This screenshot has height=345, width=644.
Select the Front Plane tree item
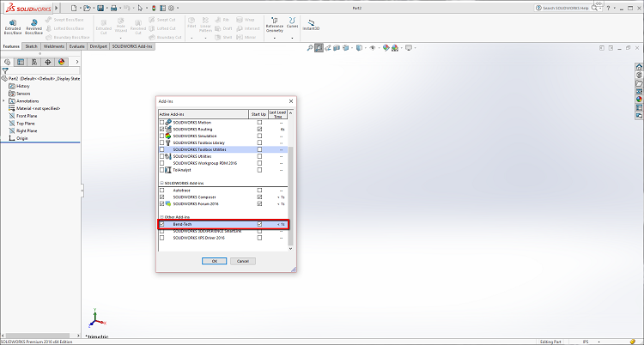pos(27,116)
